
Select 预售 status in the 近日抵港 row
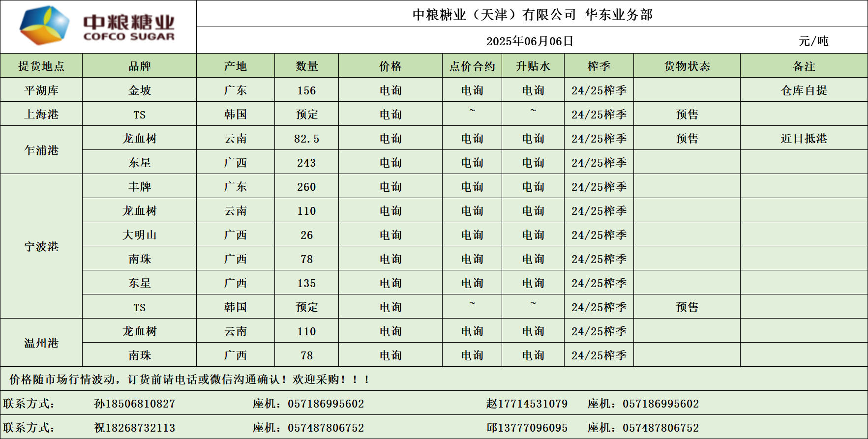(x=687, y=138)
